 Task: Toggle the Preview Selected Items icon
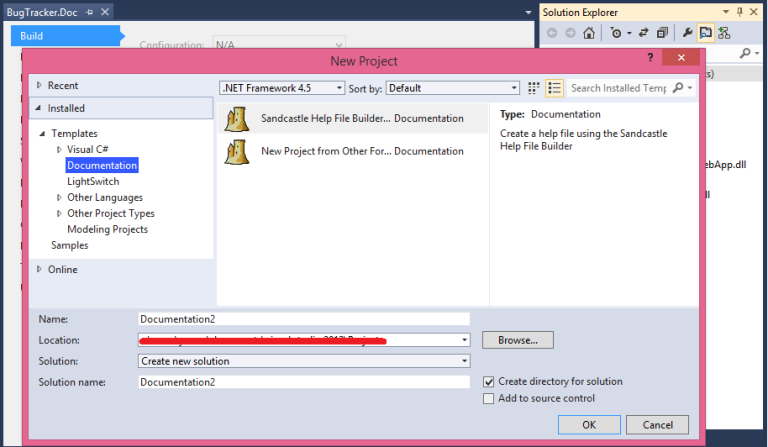[x=705, y=33]
